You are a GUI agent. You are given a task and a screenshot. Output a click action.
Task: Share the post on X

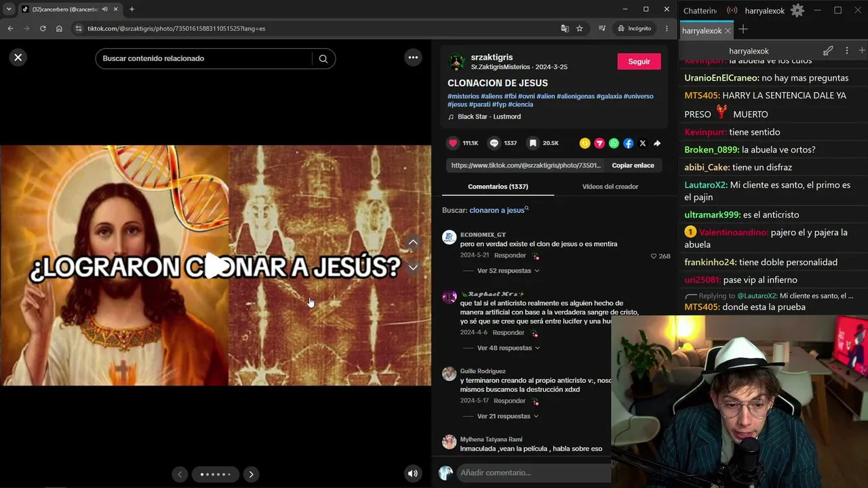643,143
